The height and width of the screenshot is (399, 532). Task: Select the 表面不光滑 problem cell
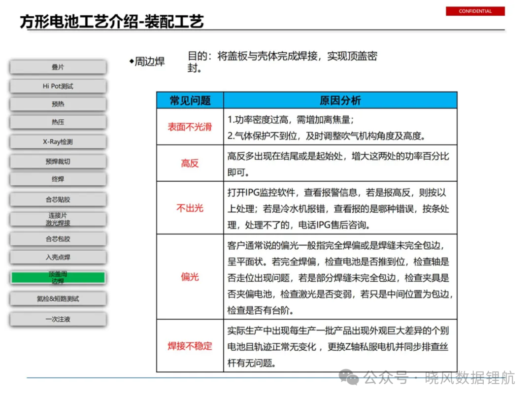(190, 127)
